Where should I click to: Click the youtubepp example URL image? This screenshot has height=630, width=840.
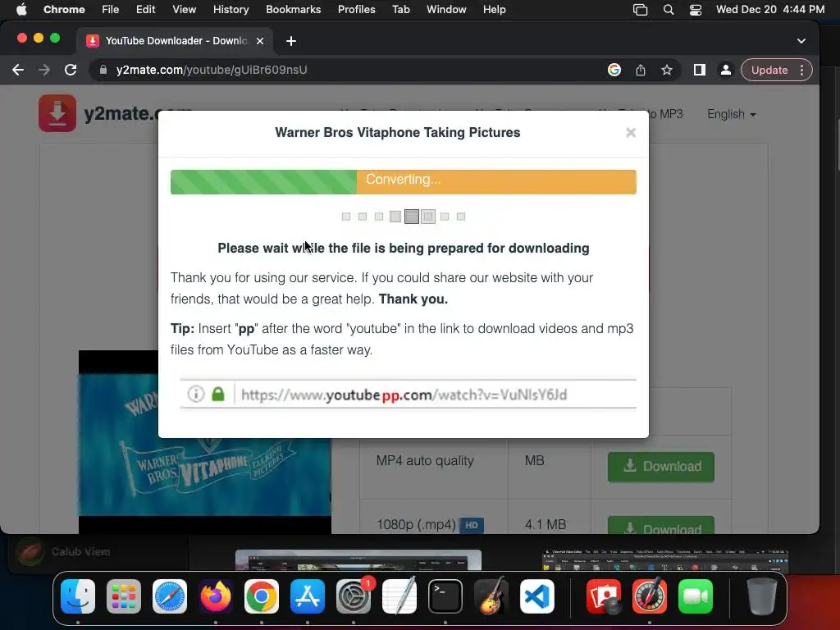(409, 395)
